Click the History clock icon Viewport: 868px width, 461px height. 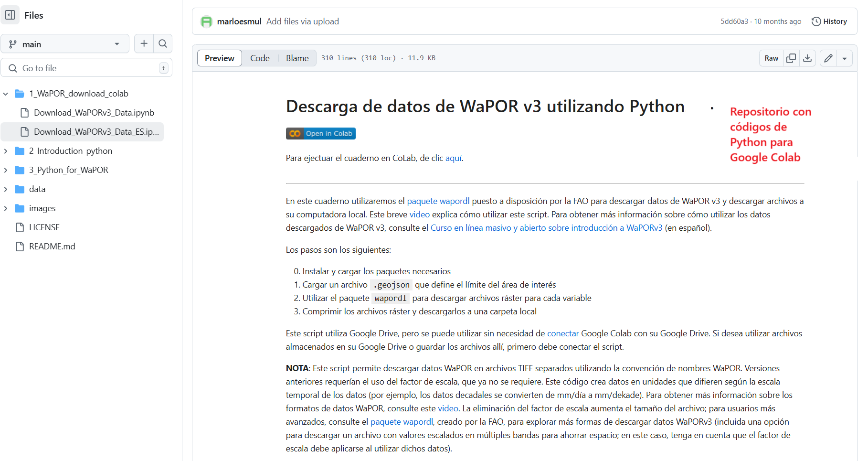816,21
